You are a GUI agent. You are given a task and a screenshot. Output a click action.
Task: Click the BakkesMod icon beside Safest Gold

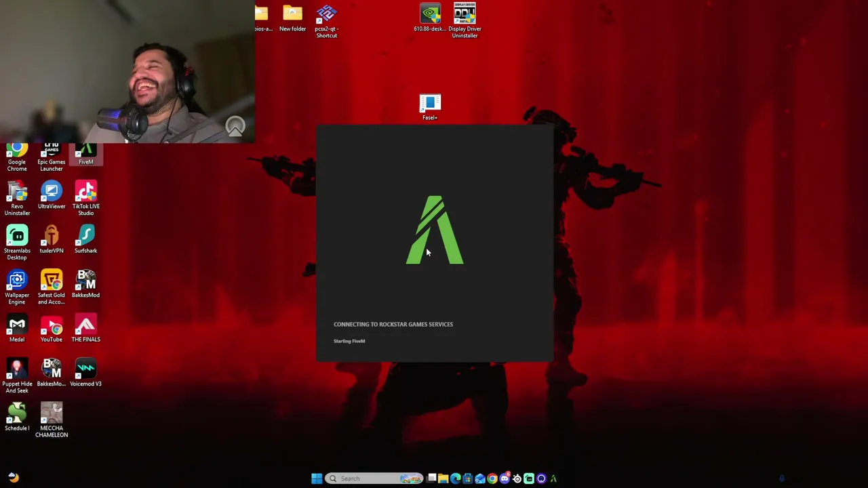(x=86, y=284)
